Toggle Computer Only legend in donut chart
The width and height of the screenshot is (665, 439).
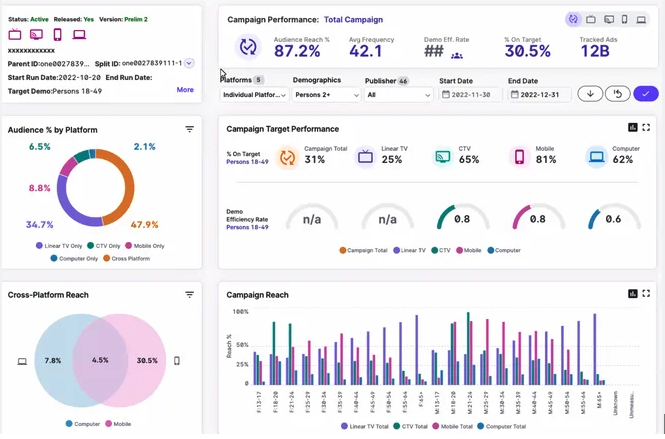click(x=74, y=258)
